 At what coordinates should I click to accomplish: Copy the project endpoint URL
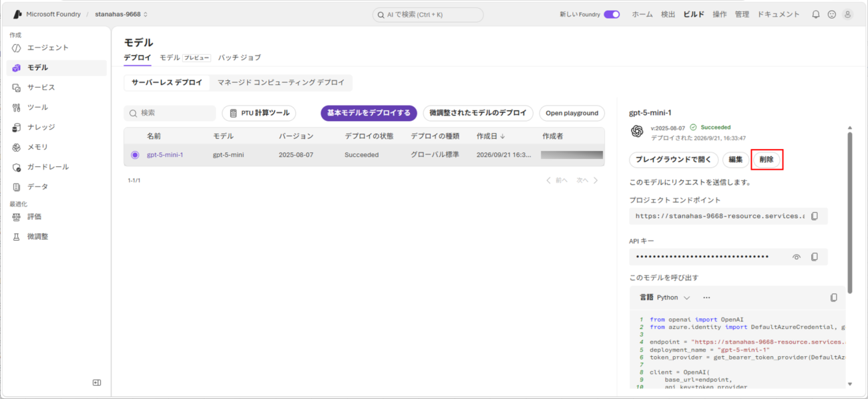pos(814,216)
